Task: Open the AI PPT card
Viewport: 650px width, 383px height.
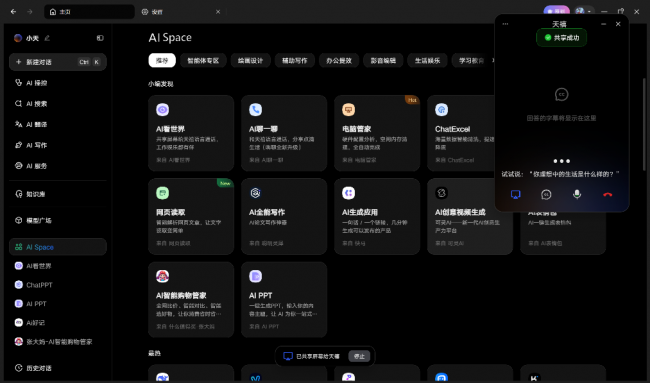Action: point(284,300)
